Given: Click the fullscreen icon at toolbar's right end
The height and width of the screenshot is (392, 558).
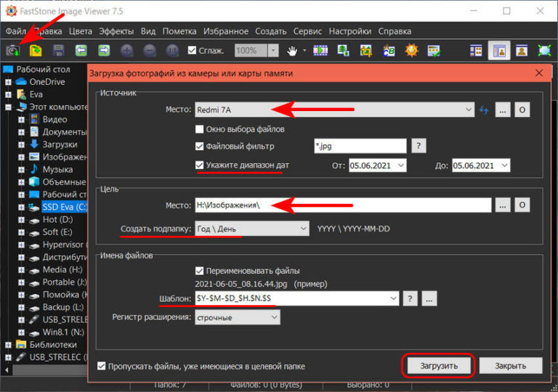Looking at the screenshot, I should [x=543, y=51].
